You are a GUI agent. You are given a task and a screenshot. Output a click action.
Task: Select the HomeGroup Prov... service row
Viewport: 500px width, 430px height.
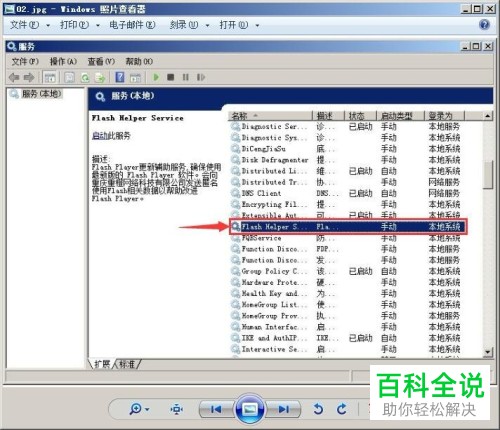(346, 316)
